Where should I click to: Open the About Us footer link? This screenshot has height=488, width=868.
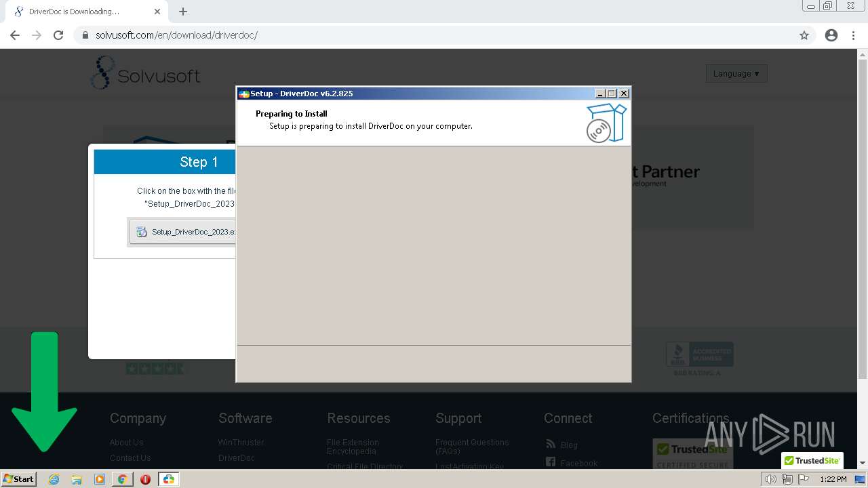pos(126,443)
